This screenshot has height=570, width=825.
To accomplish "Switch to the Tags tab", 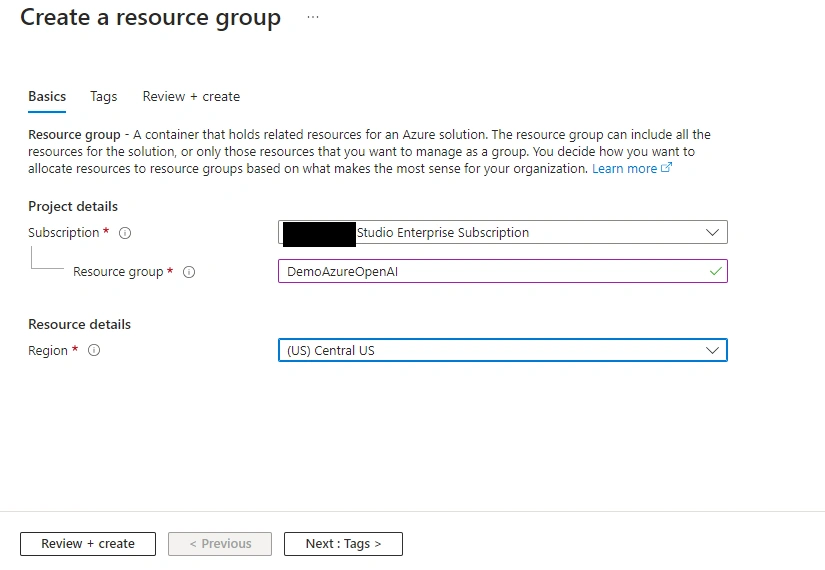I will point(104,97).
